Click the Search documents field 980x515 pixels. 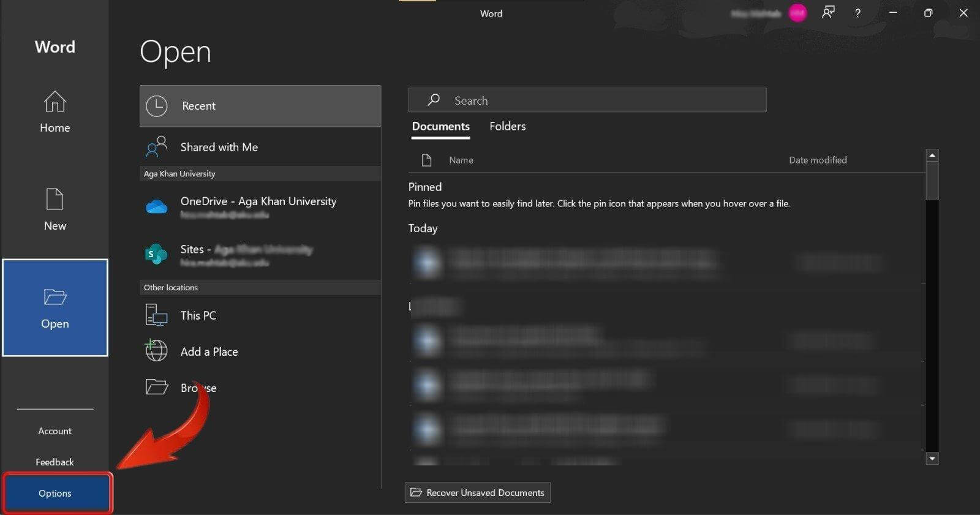[587, 100]
